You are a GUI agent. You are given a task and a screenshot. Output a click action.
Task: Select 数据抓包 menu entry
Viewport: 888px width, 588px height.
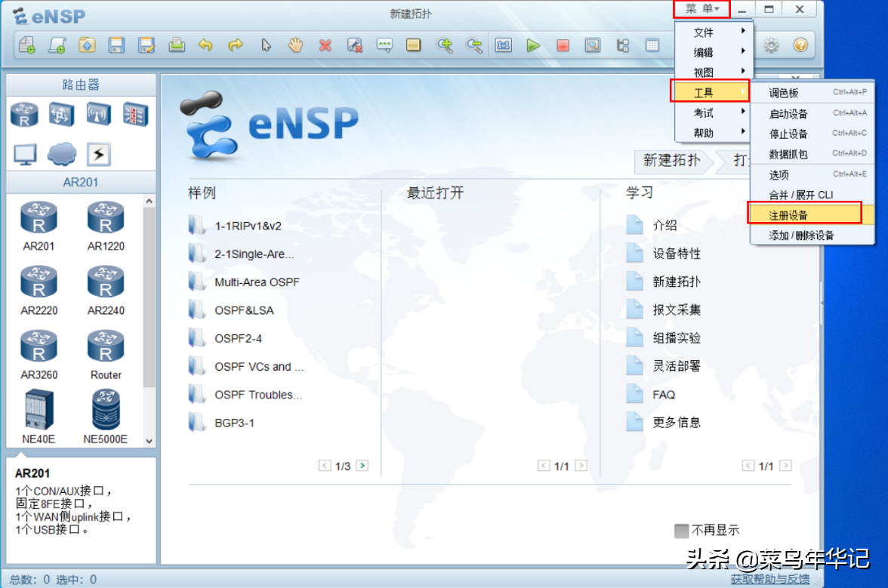coord(812,154)
